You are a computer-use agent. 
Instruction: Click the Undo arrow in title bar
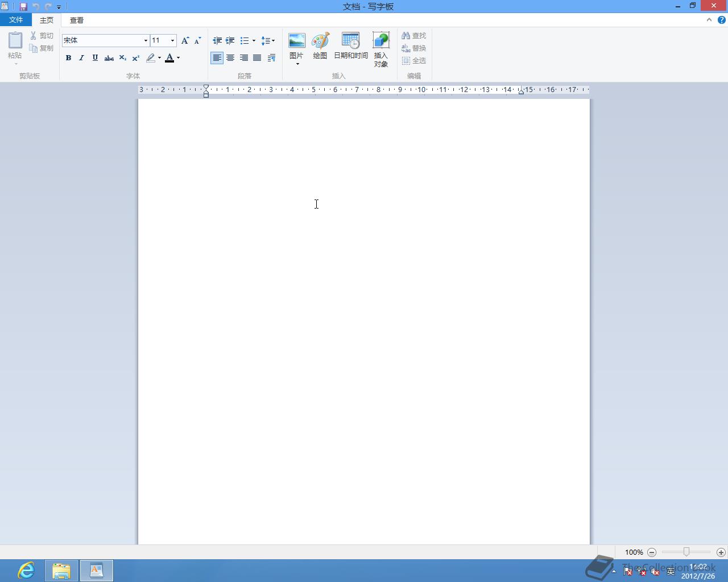pos(36,7)
